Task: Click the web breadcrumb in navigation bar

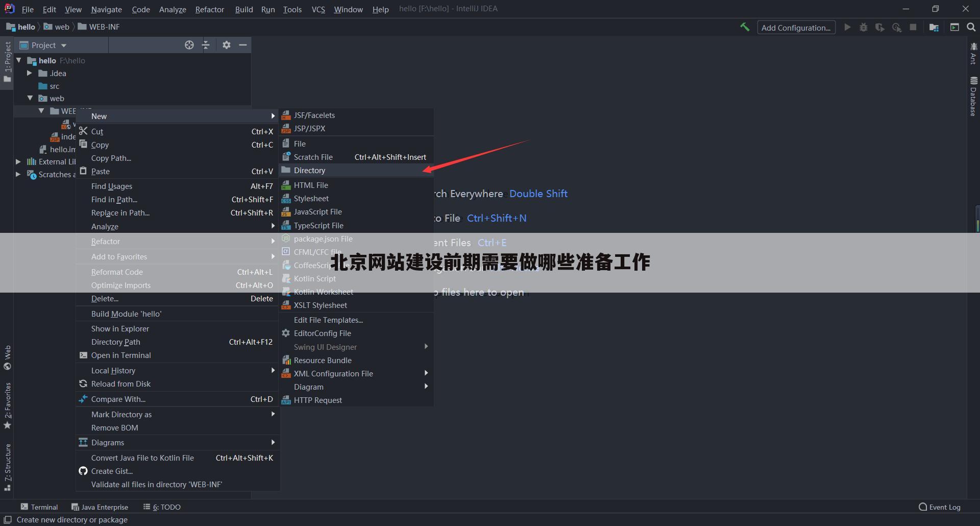Action: pyautogui.click(x=57, y=27)
